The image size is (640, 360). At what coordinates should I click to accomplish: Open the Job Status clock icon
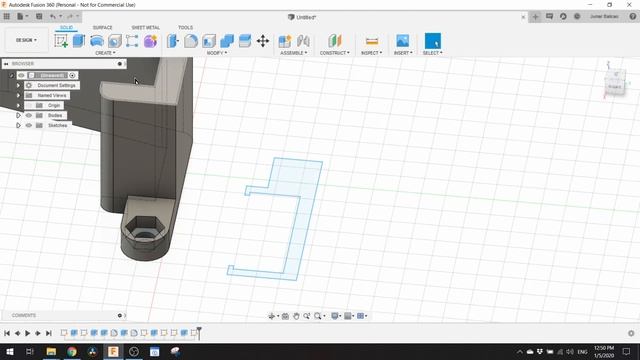[x=577, y=16]
